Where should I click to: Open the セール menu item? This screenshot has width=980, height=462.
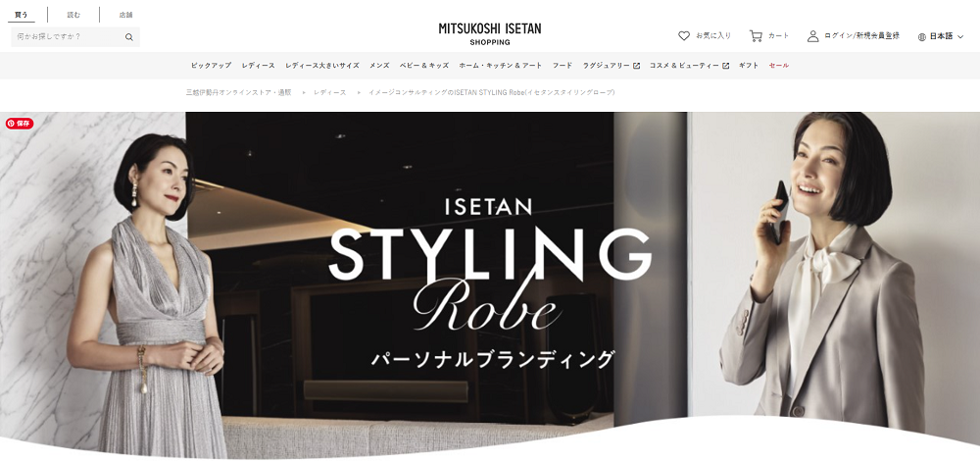(779, 66)
